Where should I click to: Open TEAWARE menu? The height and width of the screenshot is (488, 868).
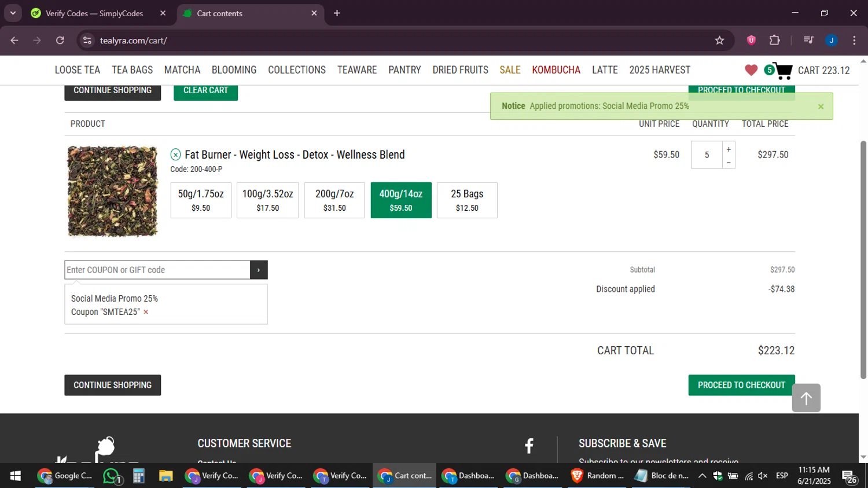coord(357,70)
